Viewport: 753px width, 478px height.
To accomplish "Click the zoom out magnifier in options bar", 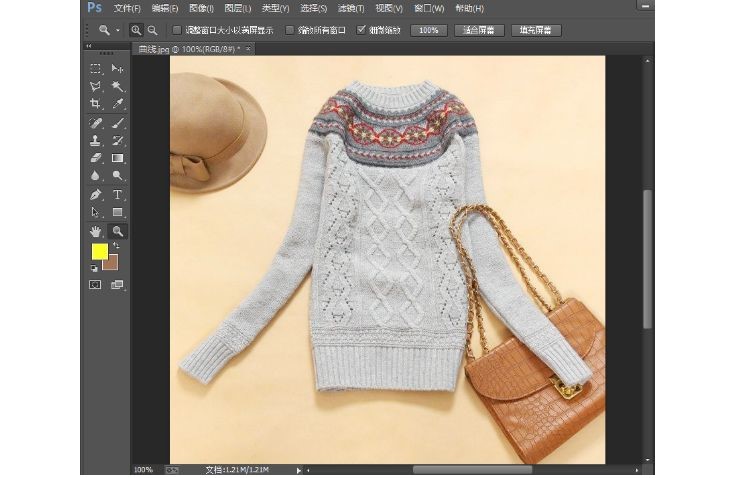I will [x=152, y=30].
